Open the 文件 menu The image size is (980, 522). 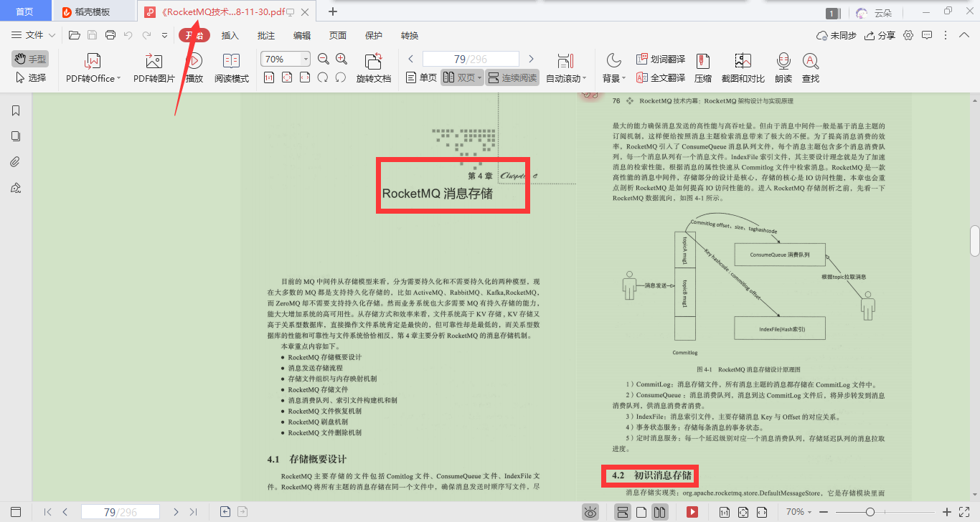click(x=34, y=35)
